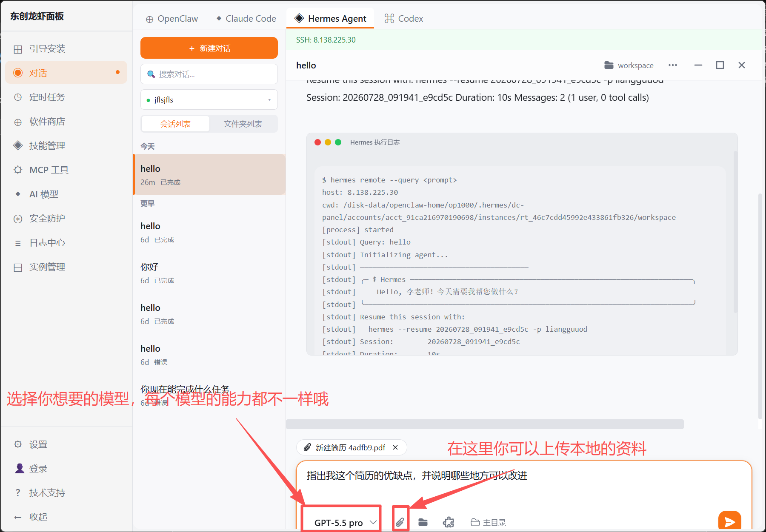
Task: Switch to the Codex tab
Action: pos(404,19)
